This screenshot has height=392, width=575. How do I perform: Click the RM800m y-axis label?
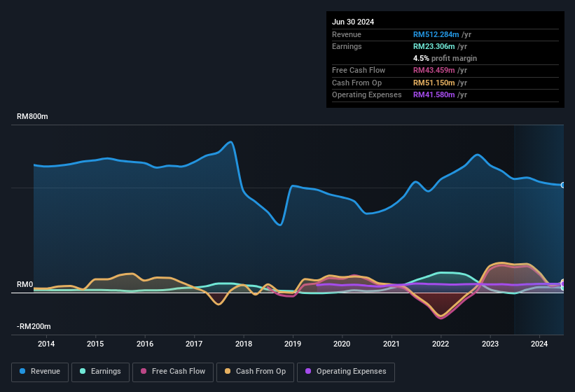[32, 116]
